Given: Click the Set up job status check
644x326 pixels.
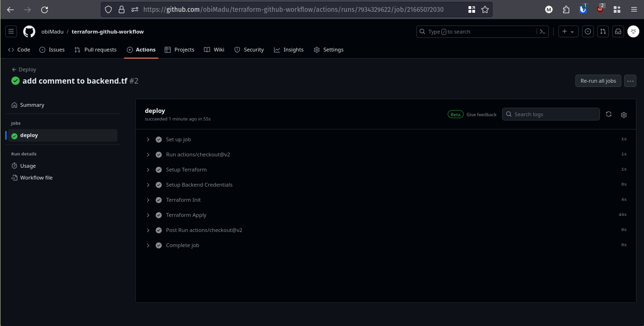Looking at the screenshot, I should click(x=159, y=139).
